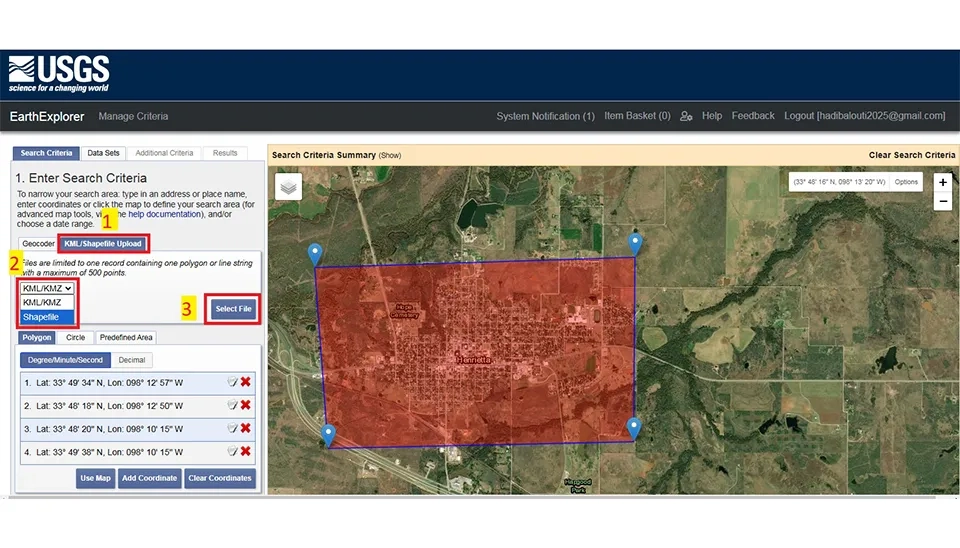Select coordinate row 3 Lat 33° 48' 20" N

coord(138,429)
